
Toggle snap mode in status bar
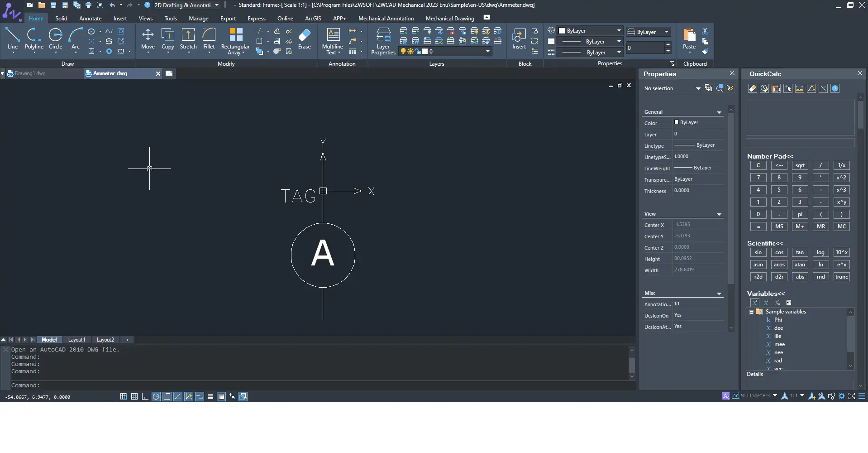coord(123,396)
